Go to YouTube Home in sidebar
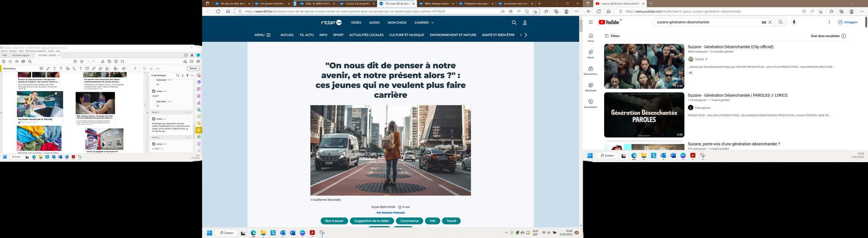This screenshot has height=238, width=868. (590, 38)
